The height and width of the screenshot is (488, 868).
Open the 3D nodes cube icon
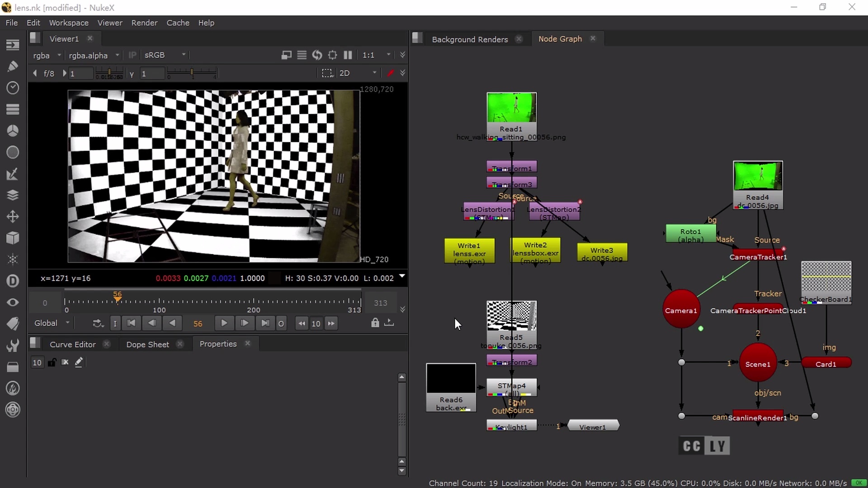click(13, 238)
